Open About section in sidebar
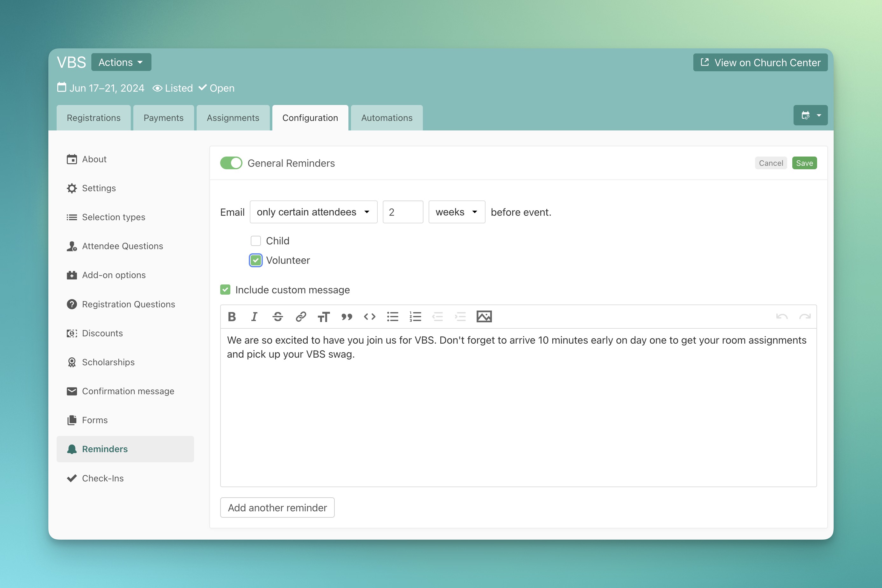The height and width of the screenshot is (588, 882). pyautogui.click(x=125, y=159)
